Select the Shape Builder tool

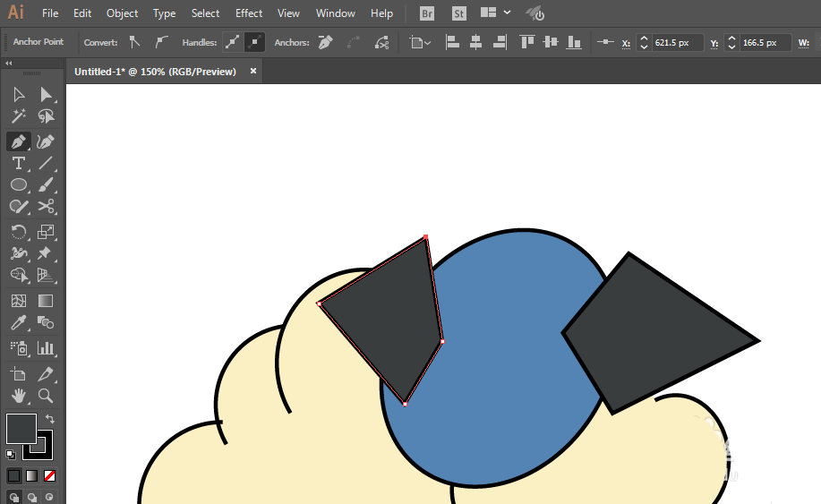click(x=18, y=275)
